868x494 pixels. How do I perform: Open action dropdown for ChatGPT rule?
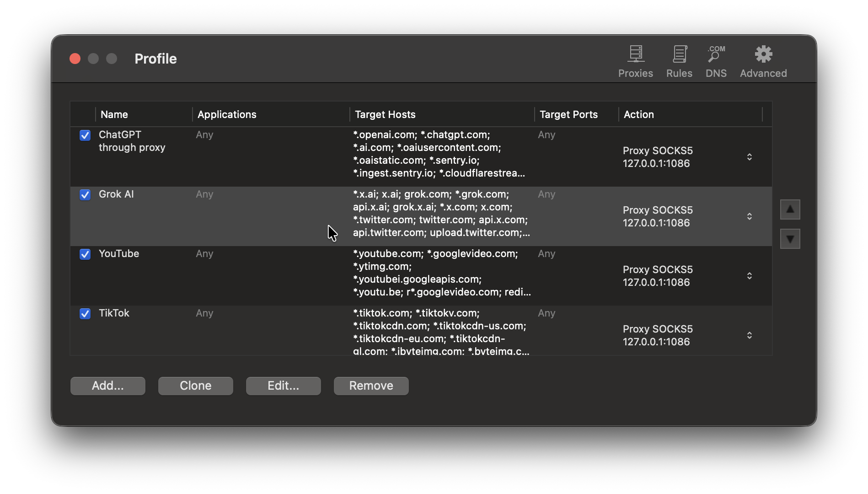749,157
